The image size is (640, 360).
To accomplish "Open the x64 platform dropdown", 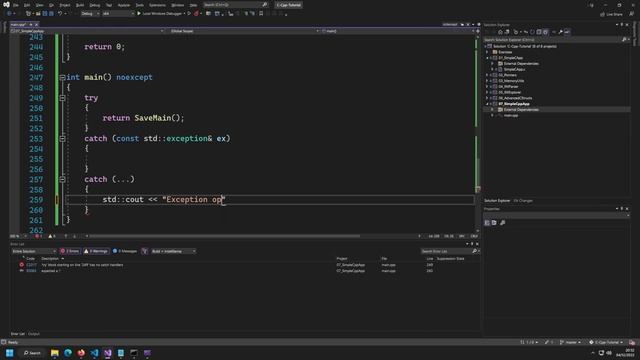I will coord(118,13).
